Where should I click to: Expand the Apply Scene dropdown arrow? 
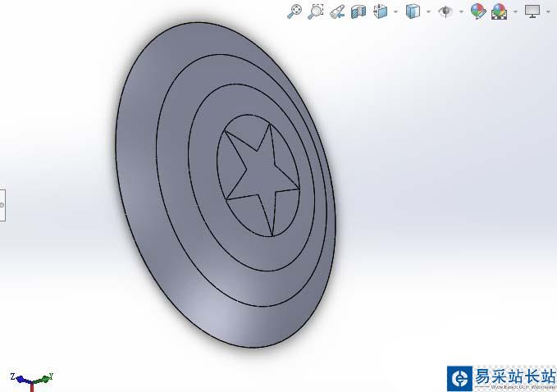point(515,11)
